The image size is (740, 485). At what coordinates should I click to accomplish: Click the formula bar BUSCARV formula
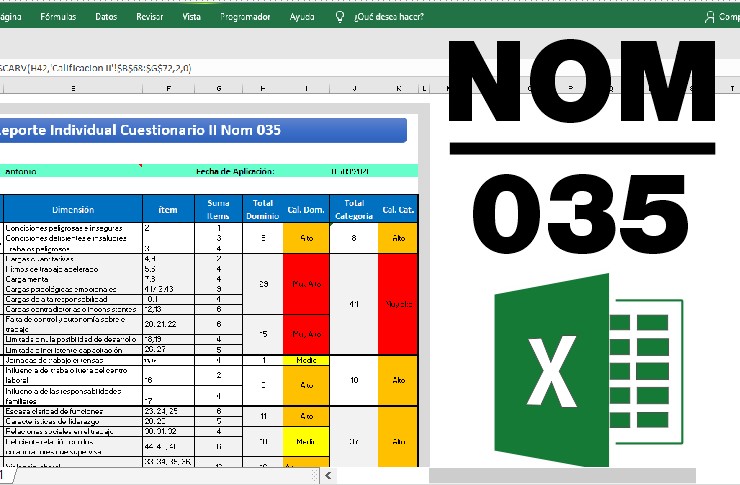click(x=94, y=68)
